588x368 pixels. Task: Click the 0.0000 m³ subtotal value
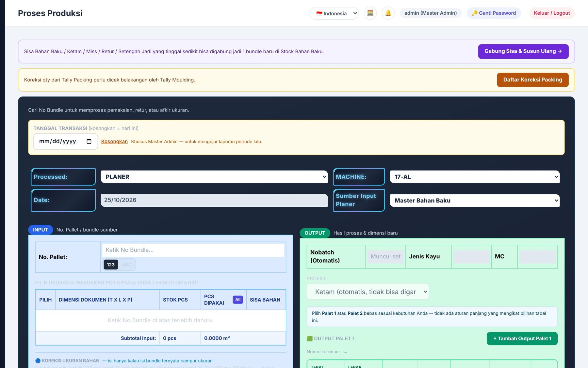pyautogui.click(x=217, y=338)
